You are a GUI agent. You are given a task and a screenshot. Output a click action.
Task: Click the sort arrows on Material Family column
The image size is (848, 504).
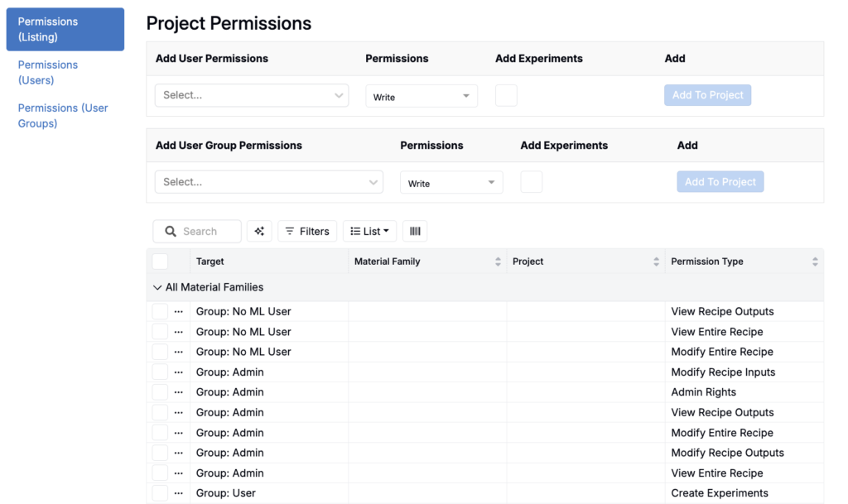(498, 262)
